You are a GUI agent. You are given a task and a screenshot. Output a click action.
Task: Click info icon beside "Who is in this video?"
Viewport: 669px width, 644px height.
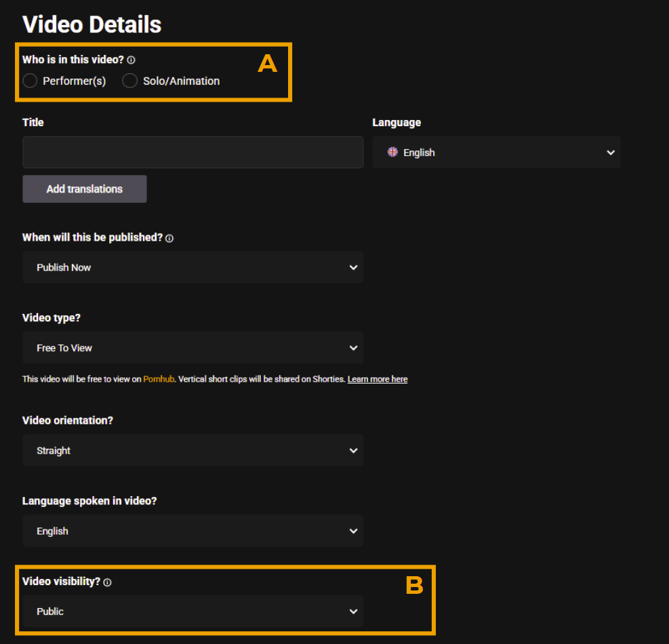pyautogui.click(x=131, y=60)
